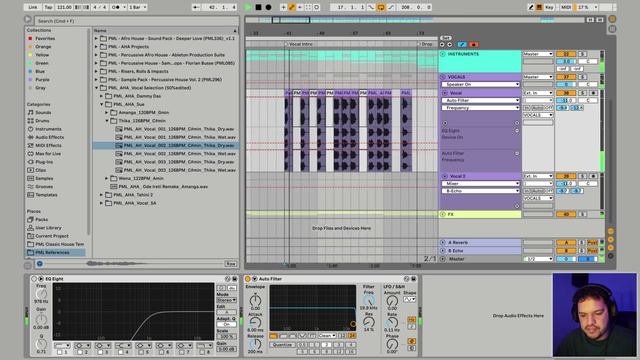Click the Quantize button in Auto Filter

(282, 345)
